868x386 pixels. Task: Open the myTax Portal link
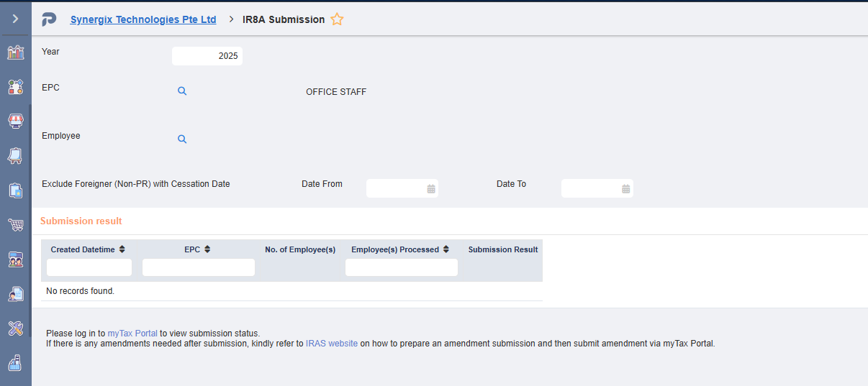tap(132, 334)
